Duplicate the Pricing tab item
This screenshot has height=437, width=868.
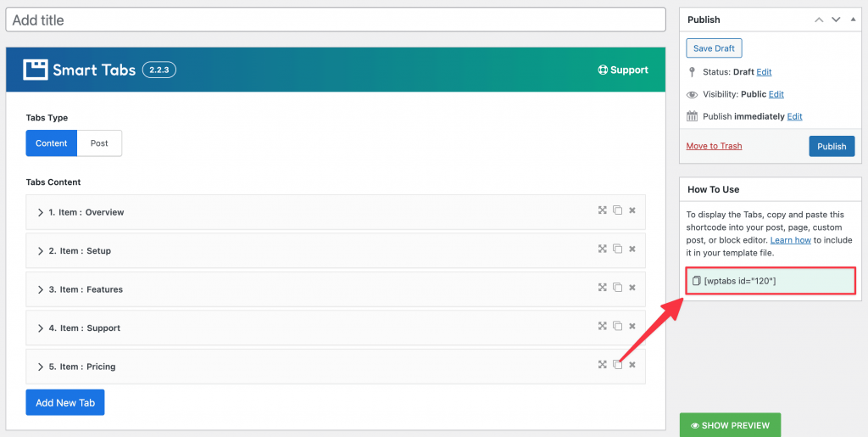pyautogui.click(x=617, y=364)
